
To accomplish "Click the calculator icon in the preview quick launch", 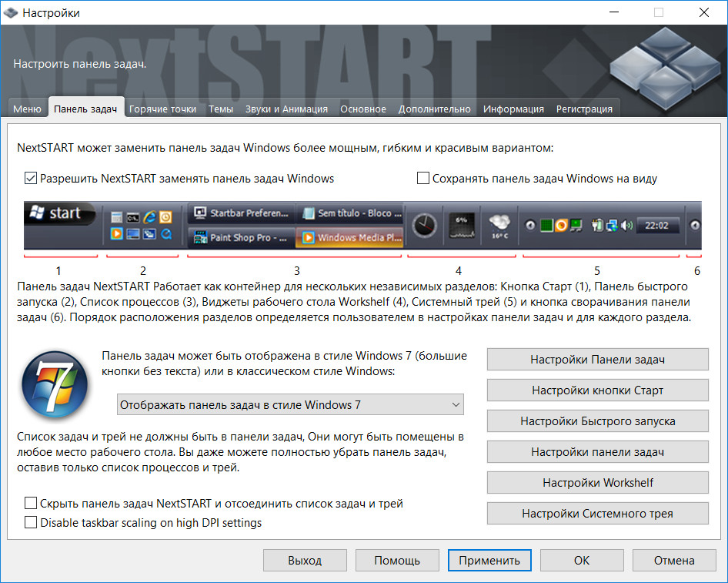I will click(x=116, y=217).
